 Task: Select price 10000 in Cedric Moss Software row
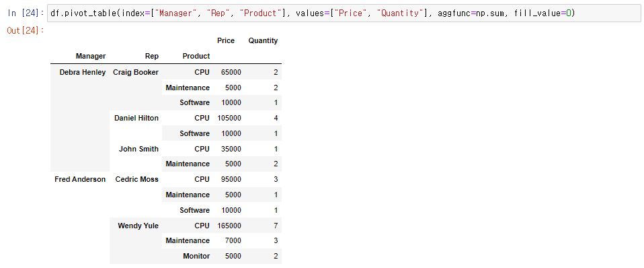[x=231, y=210]
